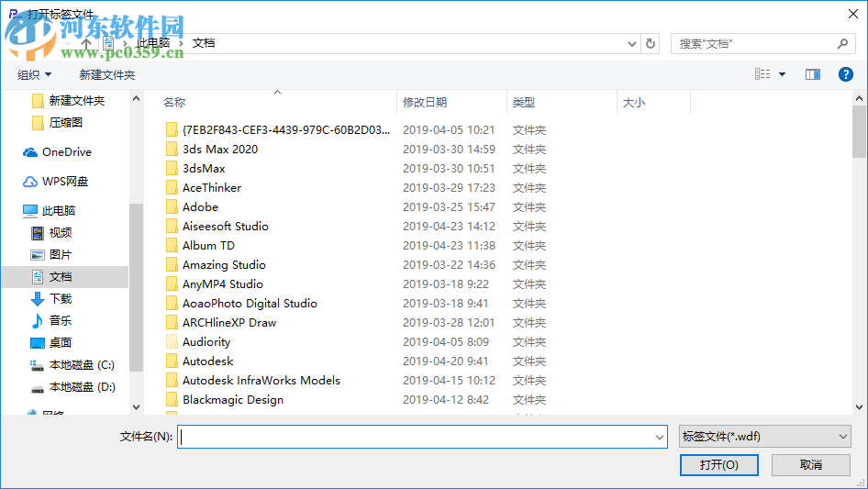Open 下载 folder in sidebar
The width and height of the screenshot is (868, 489).
[x=51, y=298]
